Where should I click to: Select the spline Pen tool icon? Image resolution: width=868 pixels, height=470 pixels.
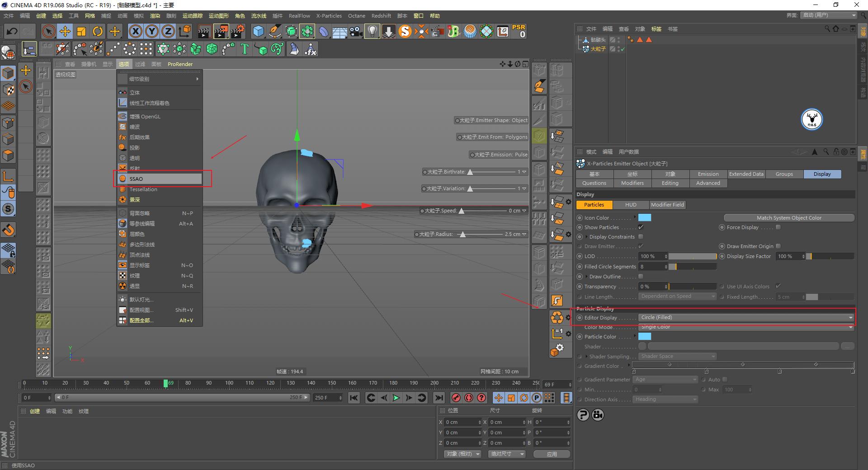275,31
